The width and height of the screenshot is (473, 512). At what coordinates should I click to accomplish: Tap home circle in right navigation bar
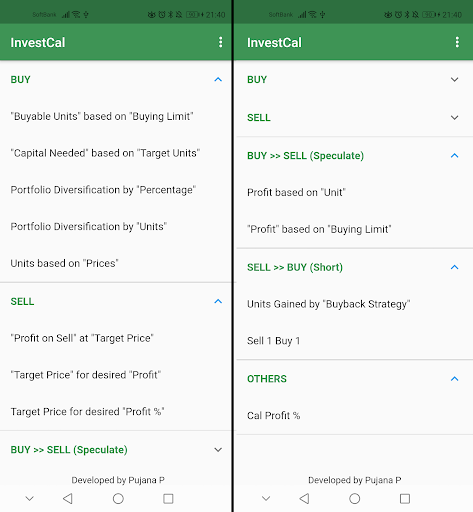tap(355, 499)
